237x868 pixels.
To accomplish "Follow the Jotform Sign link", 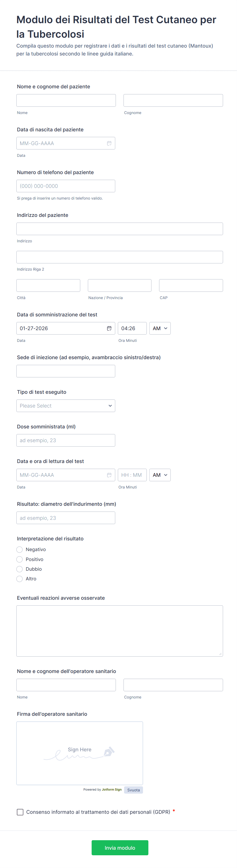I will pyautogui.click(x=112, y=790).
